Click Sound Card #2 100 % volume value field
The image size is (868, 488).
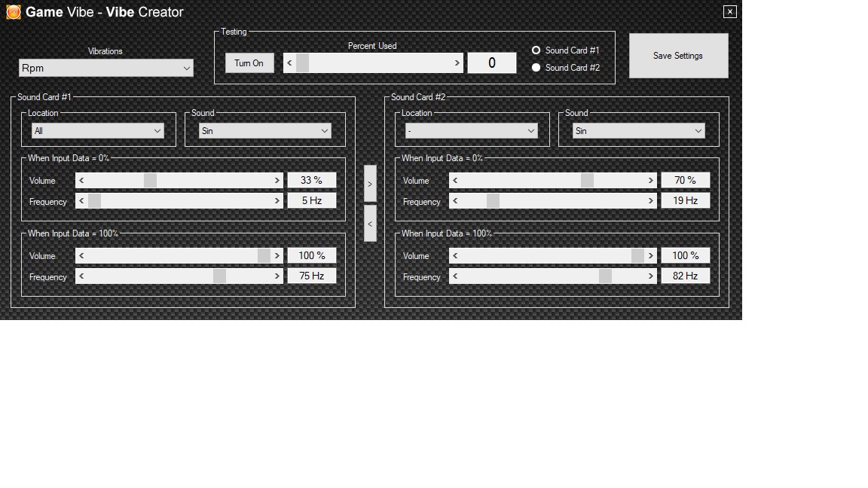(x=686, y=255)
